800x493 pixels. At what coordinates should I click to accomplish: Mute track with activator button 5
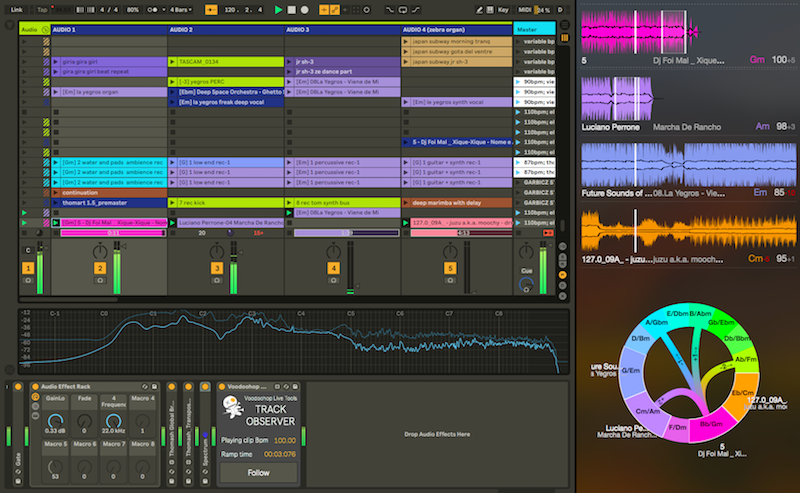[x=450, y=268]
